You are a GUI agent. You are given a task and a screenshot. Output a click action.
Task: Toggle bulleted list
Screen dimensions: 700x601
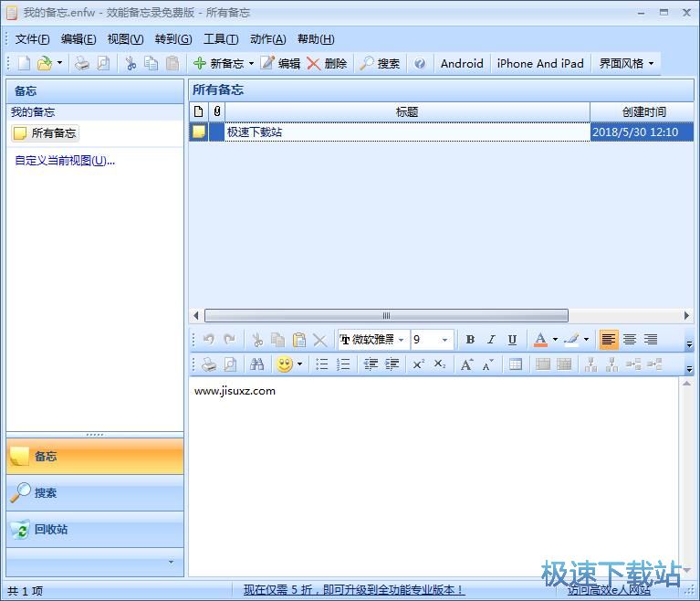coord(321,364)
